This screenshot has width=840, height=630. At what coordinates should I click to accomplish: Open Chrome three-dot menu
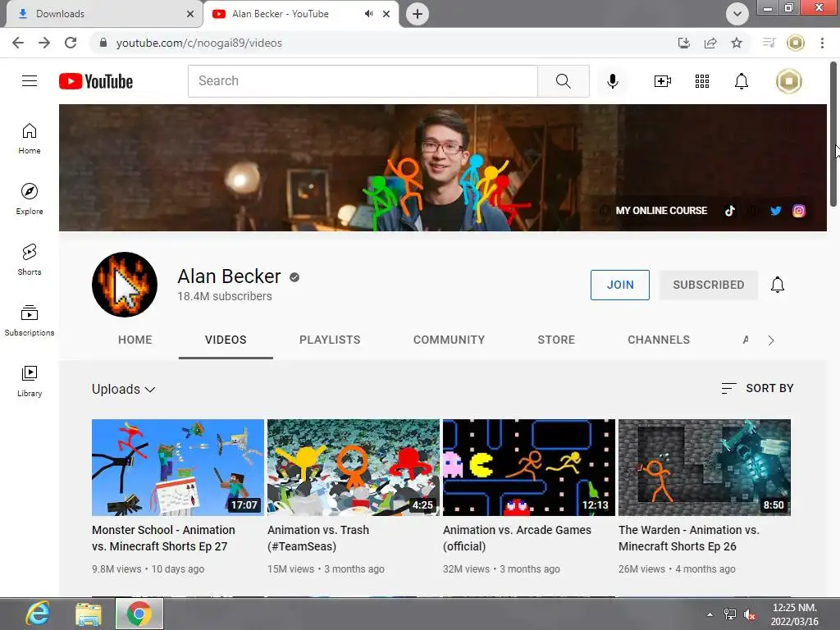click(822, 43)
